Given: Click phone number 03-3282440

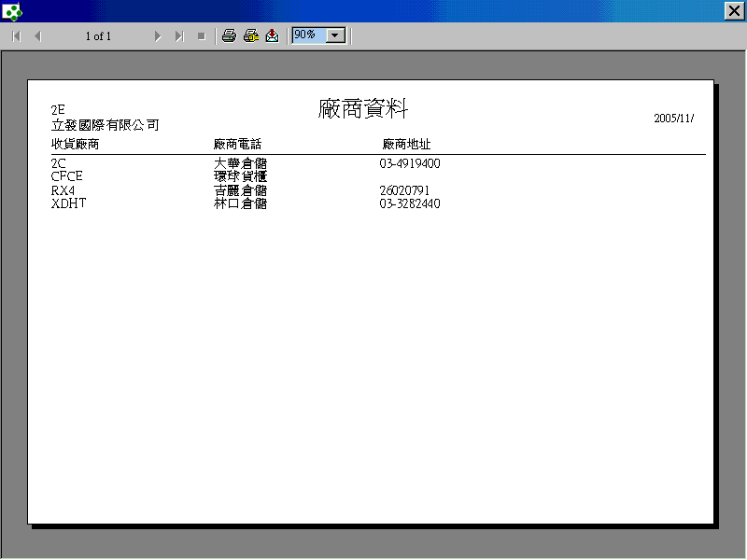Looking at the screenshot, I should coord(410,203).
